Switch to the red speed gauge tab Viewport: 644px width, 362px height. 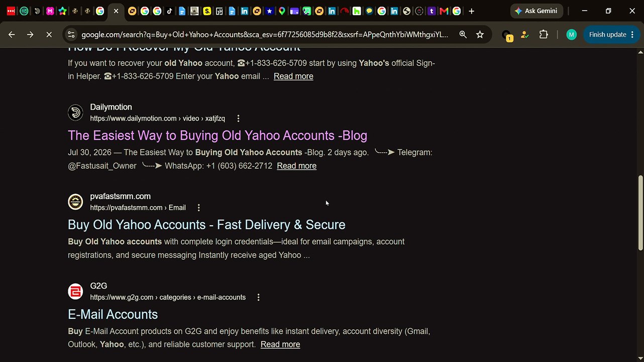point(344,11)
